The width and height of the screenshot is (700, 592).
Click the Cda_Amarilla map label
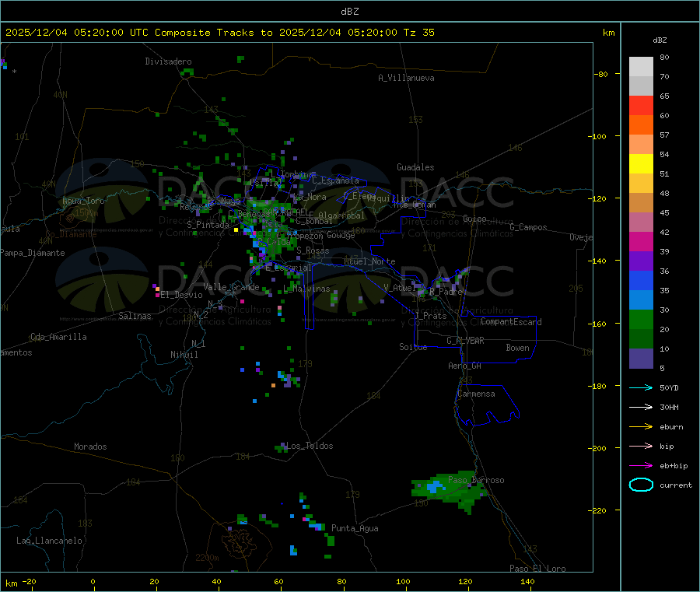click(58, 337)
